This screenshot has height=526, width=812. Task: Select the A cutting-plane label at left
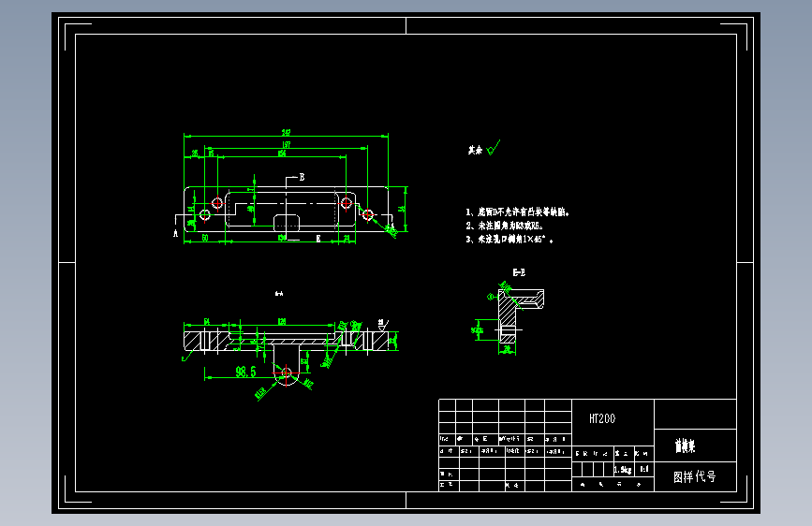point(175,233)
